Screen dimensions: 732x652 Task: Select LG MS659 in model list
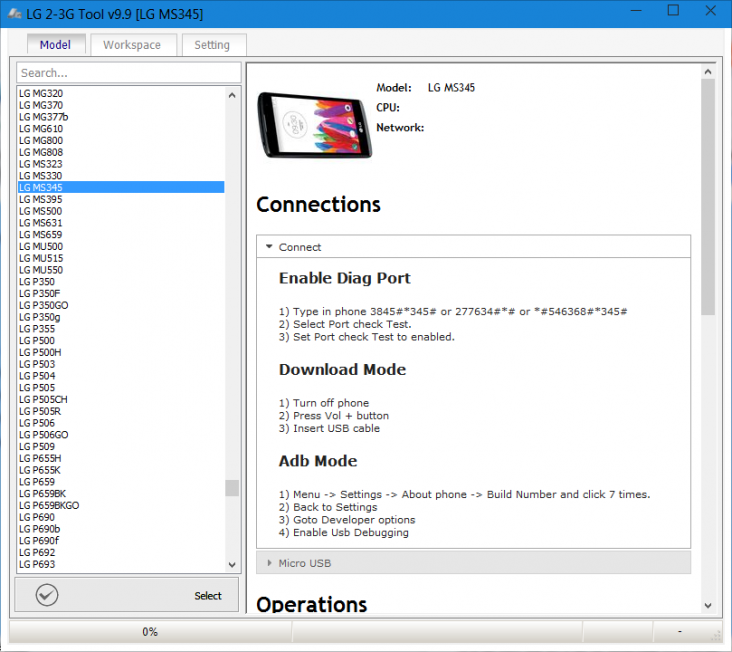click(x=121, y=234)
